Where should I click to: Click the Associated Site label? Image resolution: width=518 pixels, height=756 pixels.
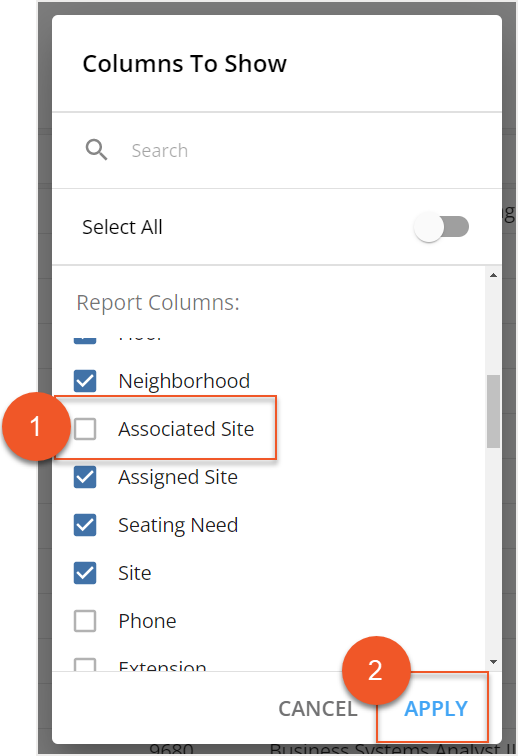(186, 429)
